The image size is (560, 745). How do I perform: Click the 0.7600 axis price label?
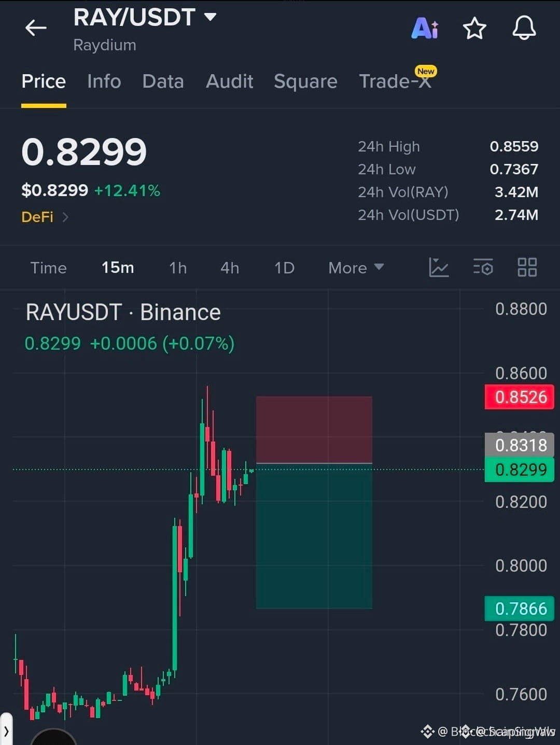521,694
